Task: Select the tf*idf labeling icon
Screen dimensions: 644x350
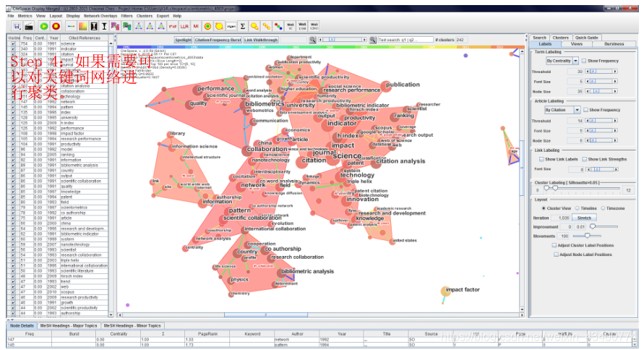Action: tap(173, 26)
